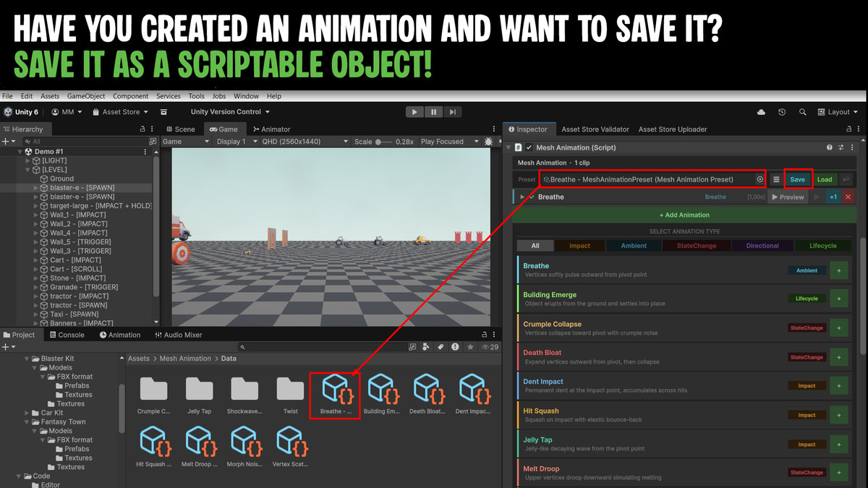Switch to the Animator tab
Viewport: 868px width, 488px height.
coord(271,129)
